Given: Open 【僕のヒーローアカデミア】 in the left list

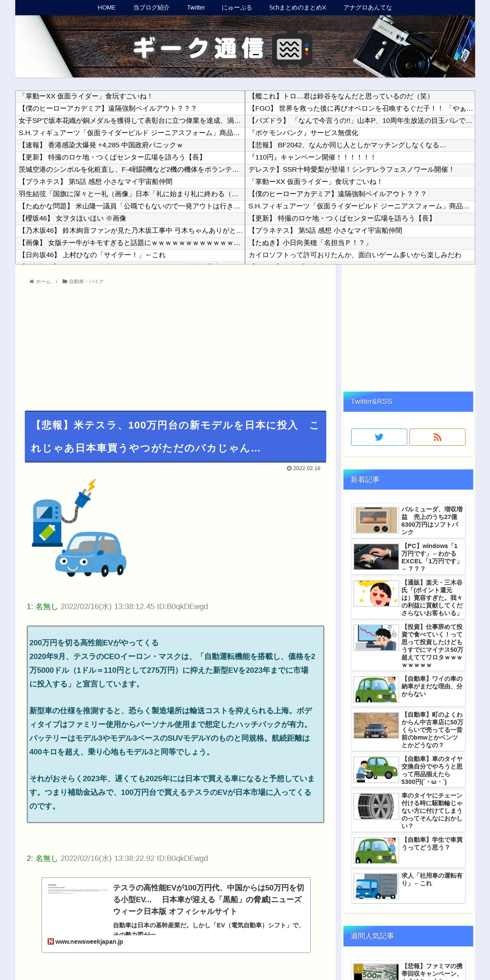Looking at the screenshot, I should click(x=130, y=109).
